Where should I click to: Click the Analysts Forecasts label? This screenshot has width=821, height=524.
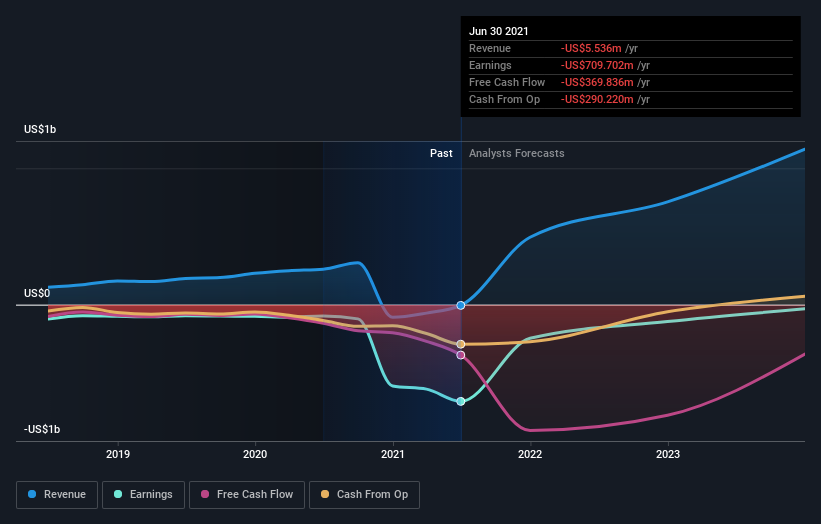click(516, 153)
